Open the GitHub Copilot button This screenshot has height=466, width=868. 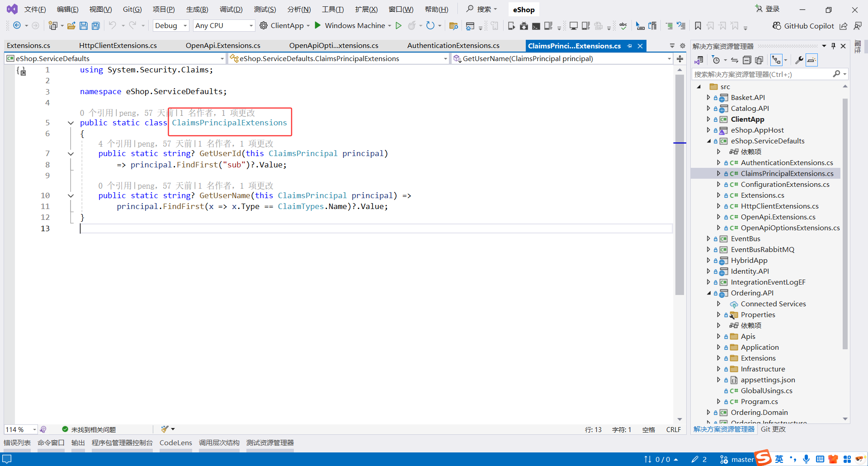[x=803, y=26]
